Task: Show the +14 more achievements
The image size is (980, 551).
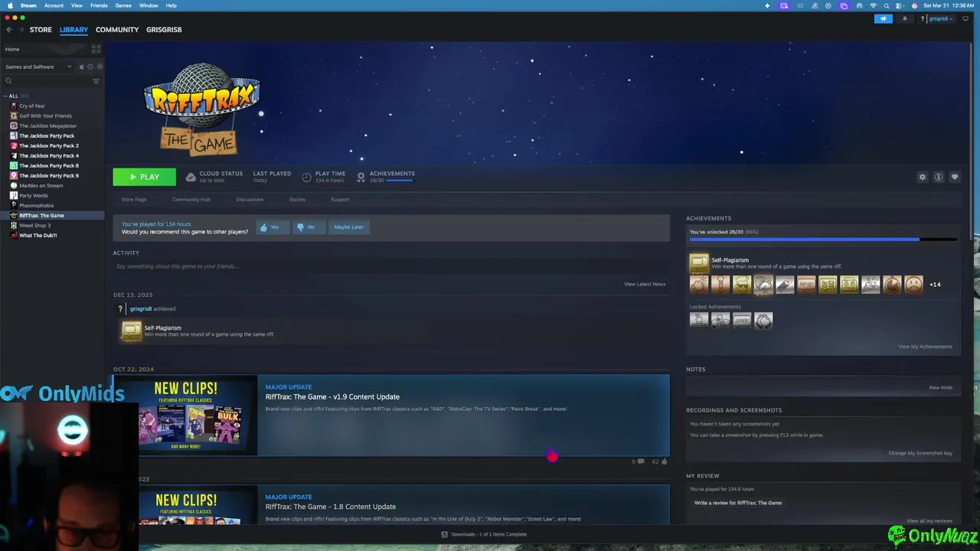Action: [935, 285]
